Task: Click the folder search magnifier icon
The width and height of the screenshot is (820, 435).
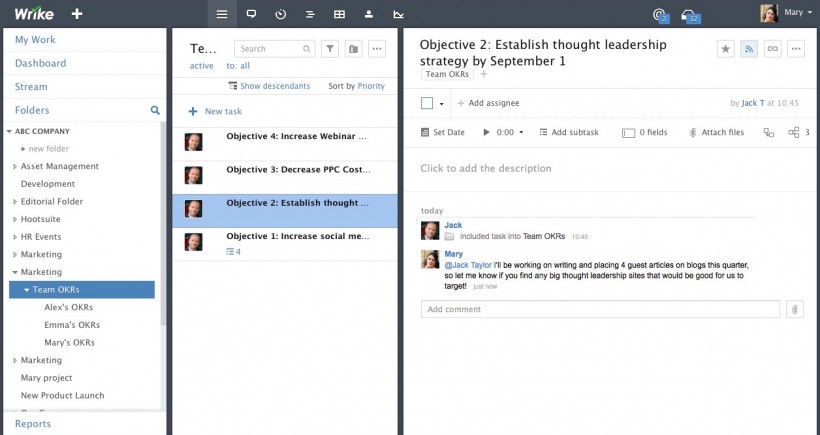Action: pos(155,110)
